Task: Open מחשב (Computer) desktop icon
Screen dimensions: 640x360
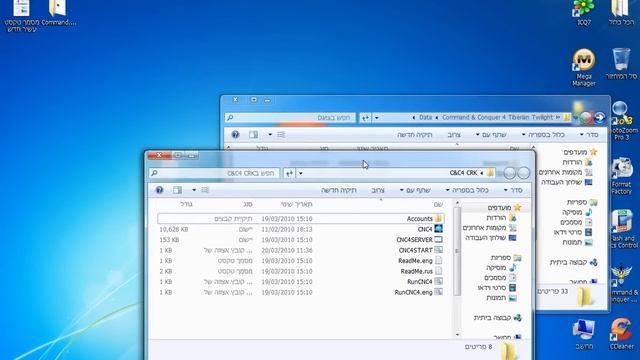Action: tap(583, 335)
